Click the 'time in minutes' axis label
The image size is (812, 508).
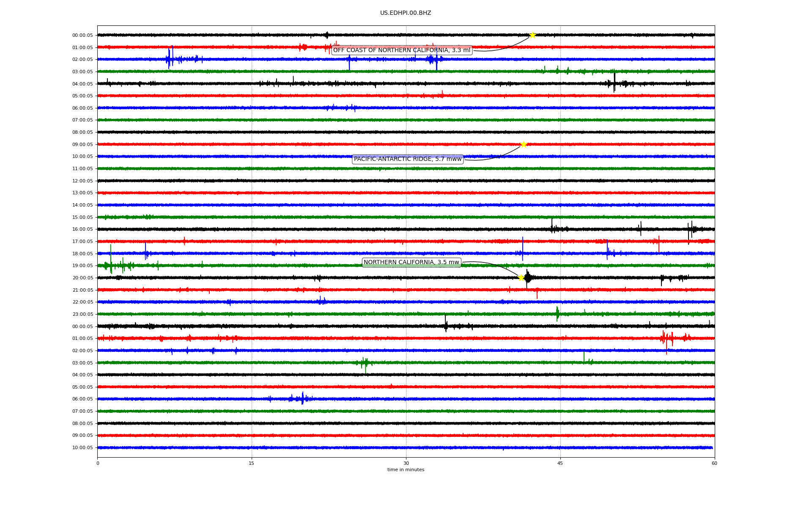point(405,470)
